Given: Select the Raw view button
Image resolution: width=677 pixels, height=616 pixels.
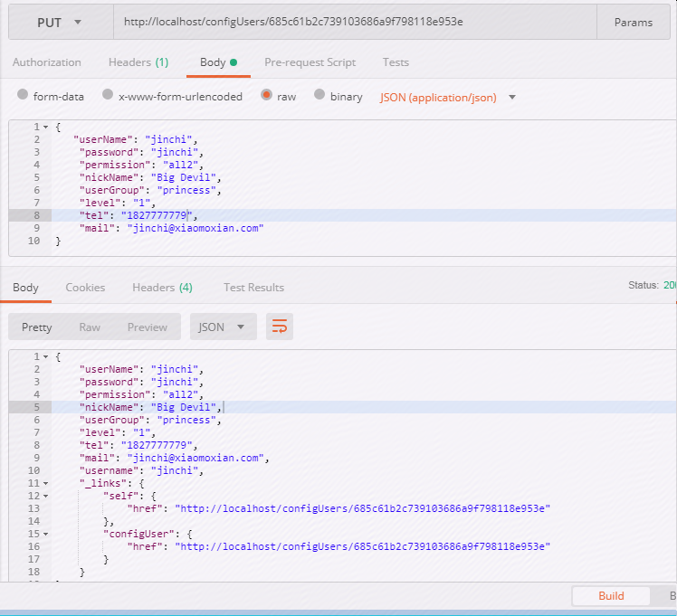Looking at the screenshot, I should pyautogui.click(x=90, y=327).
